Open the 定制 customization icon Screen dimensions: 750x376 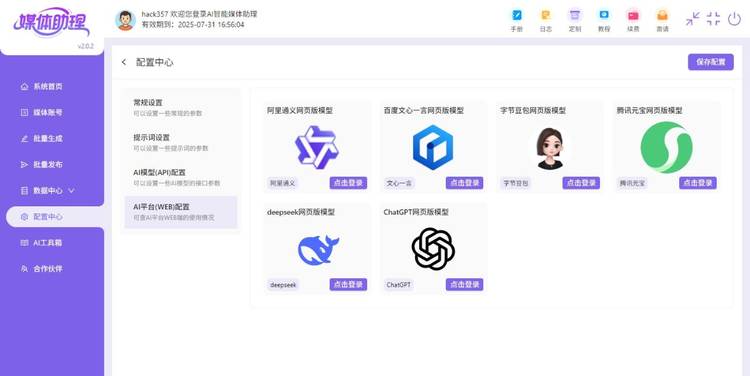575,20
